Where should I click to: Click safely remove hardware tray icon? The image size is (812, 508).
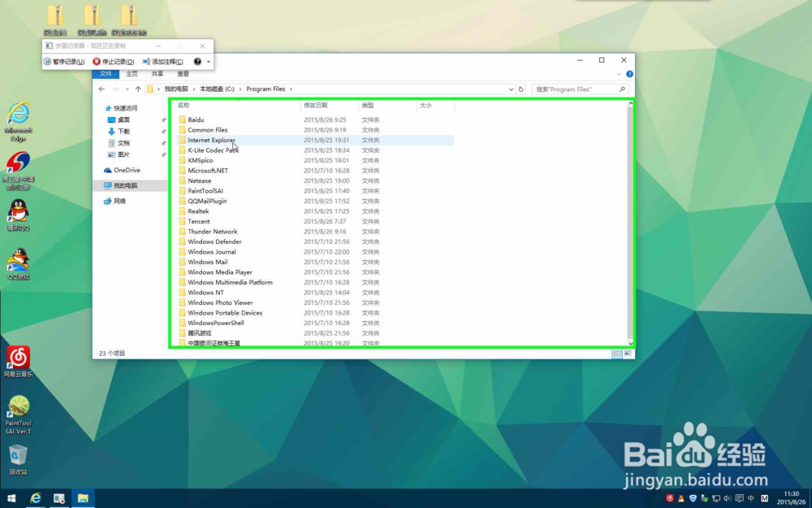pos(704,499)
